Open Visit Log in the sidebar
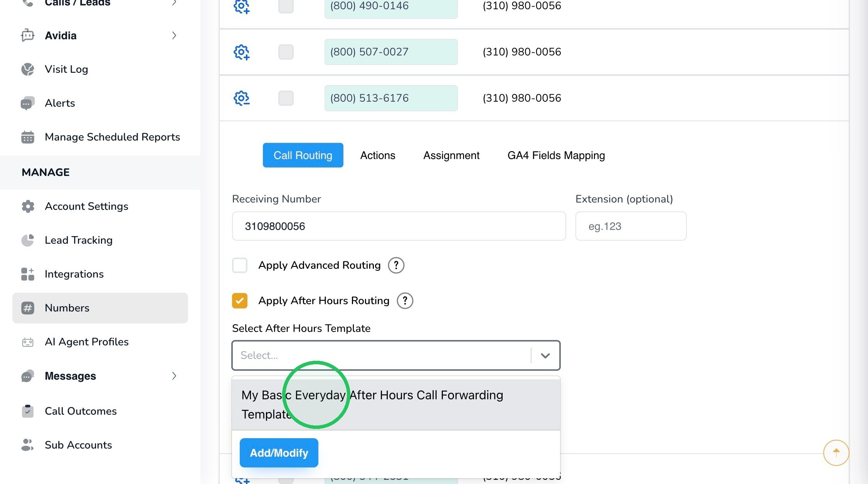This screenshot has height=484, width=868. [66, 69]
